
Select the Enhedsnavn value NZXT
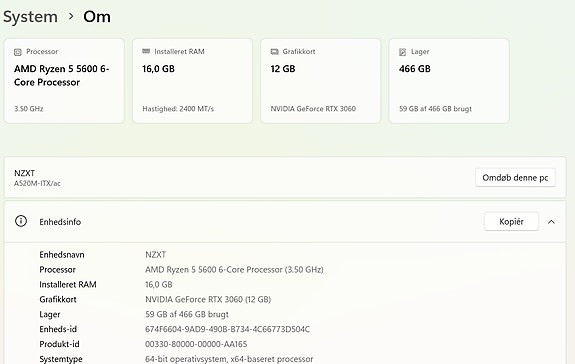155,255
